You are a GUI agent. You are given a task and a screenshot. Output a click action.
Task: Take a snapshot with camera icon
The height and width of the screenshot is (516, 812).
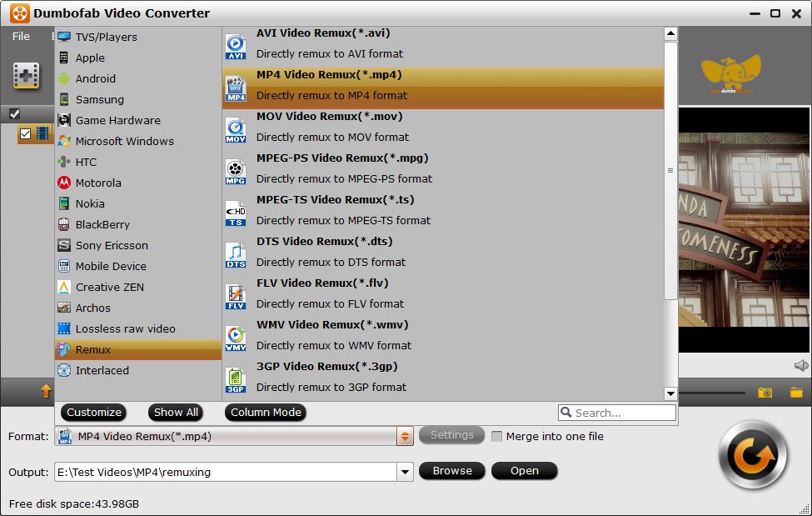(x=765, y=393)
